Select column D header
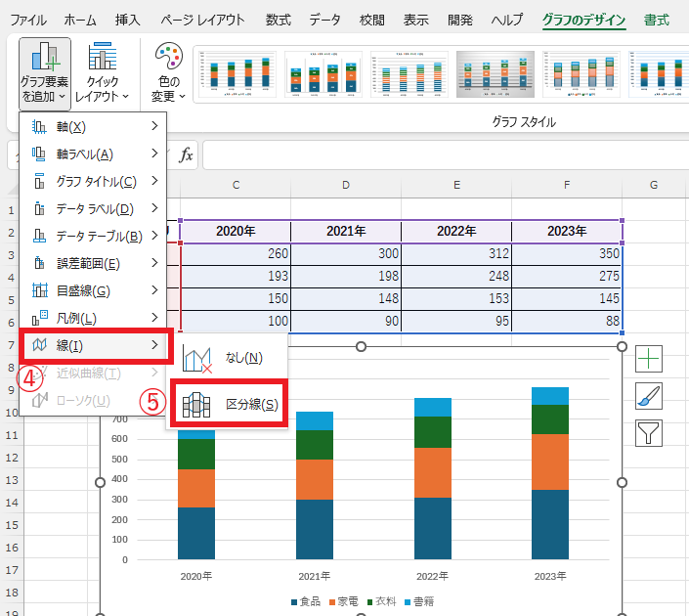 tap(346, 185)
